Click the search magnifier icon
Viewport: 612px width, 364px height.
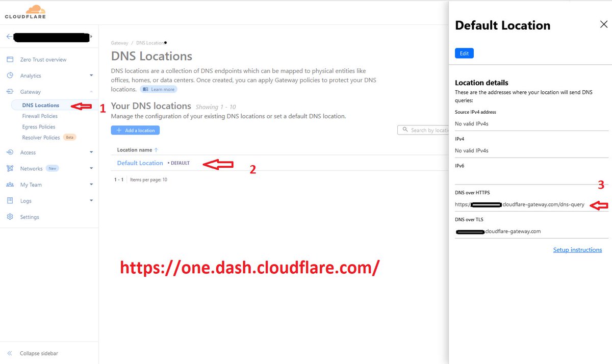coord(405,130)
